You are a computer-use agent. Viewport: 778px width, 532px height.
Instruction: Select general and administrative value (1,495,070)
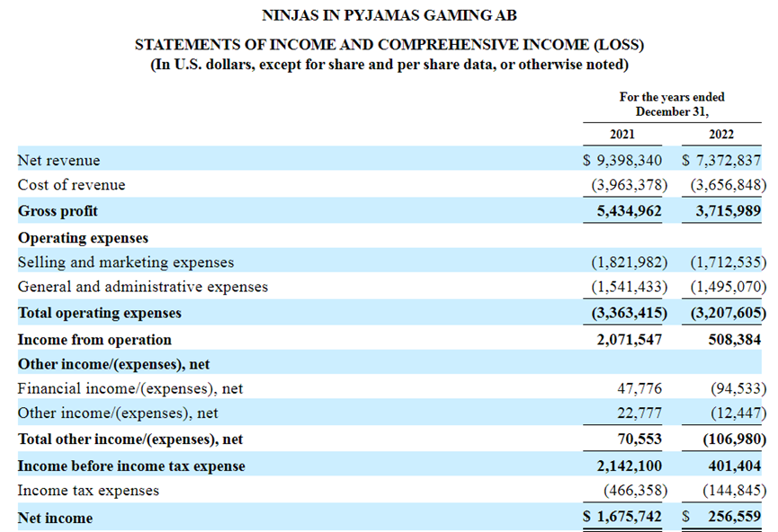(x=729, y=287)
